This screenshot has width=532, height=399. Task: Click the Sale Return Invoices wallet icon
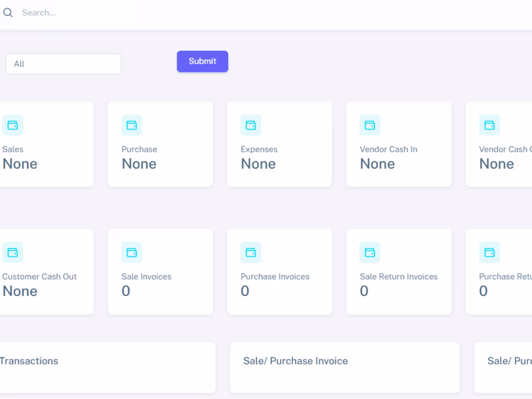370,252
